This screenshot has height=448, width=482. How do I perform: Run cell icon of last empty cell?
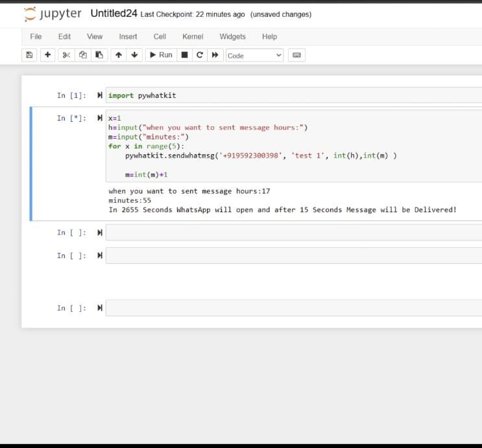pyautogui.click(x=100, y=308)
